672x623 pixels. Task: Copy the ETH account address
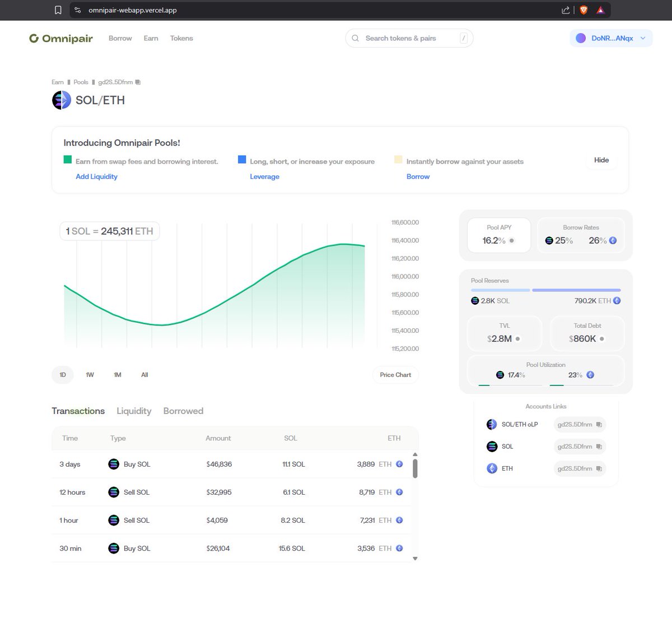(x=599, y=468)
